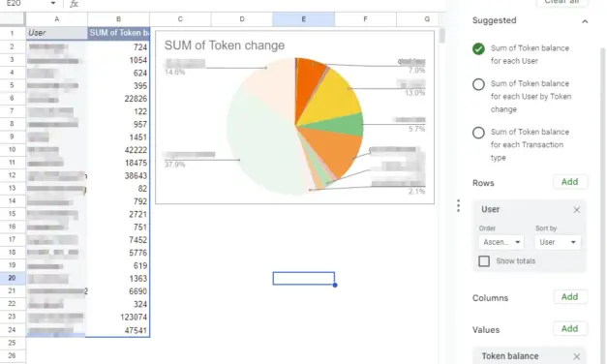Open the three-dot sidebar handle menu
Image resolution: width=607 pixels, height=364 pixels.
[x=458, y=205]
